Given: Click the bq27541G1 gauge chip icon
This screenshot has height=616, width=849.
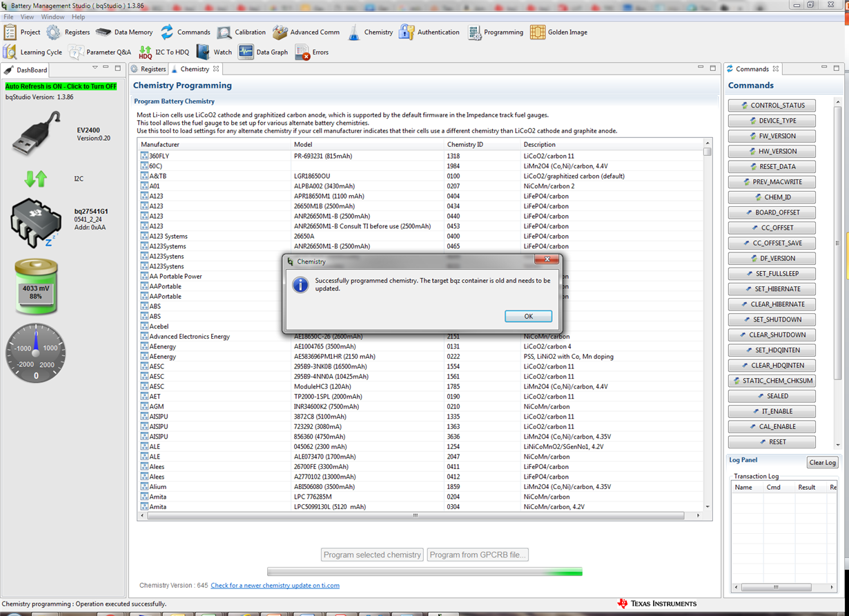Looking at the screenshot, I should (35, 222).
